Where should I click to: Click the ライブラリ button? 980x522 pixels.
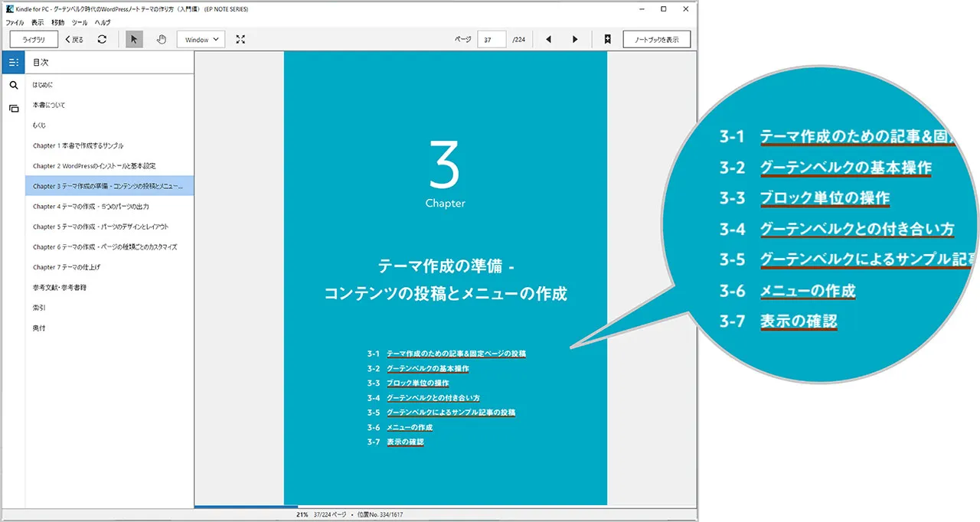34,39
